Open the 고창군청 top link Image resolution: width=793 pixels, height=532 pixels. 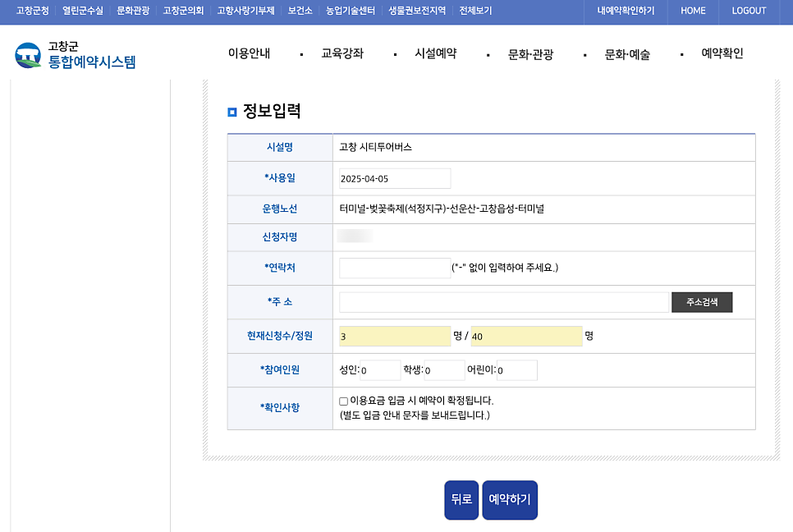coord(32,11)
